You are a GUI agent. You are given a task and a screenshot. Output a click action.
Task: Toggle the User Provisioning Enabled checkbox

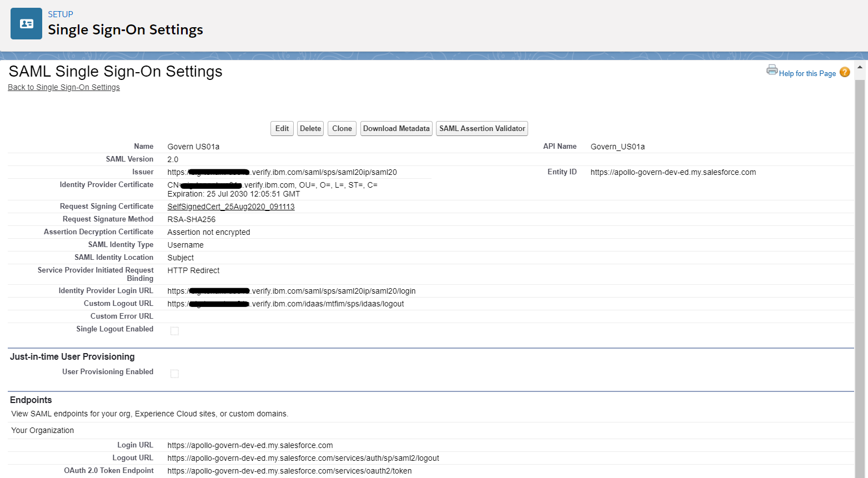point(174,374)
